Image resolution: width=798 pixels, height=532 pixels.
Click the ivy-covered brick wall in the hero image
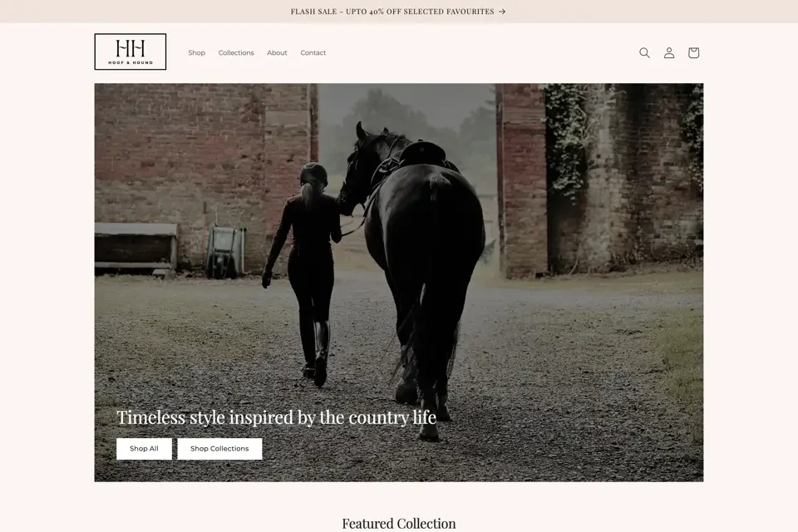(x=623, y=178)
